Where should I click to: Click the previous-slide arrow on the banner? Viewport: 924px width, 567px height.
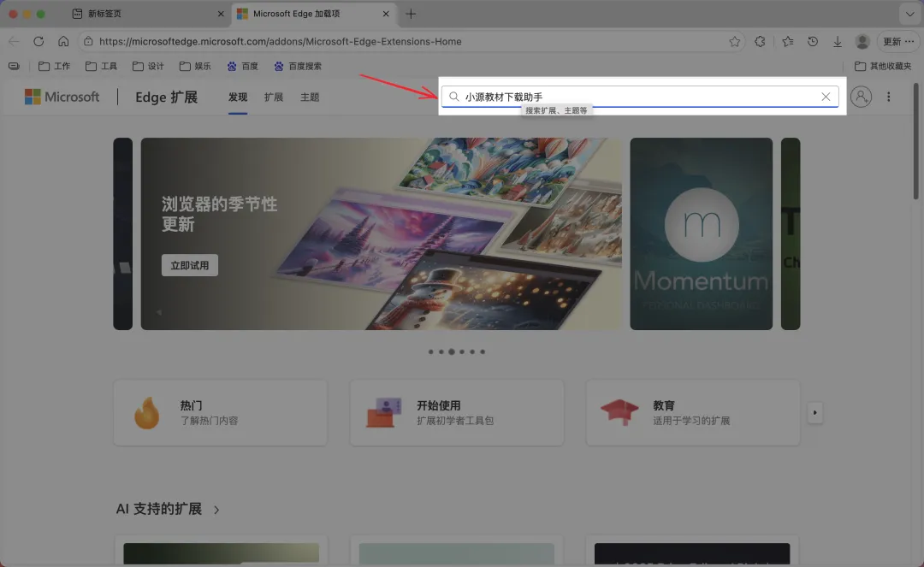click(x=158, y=312)
